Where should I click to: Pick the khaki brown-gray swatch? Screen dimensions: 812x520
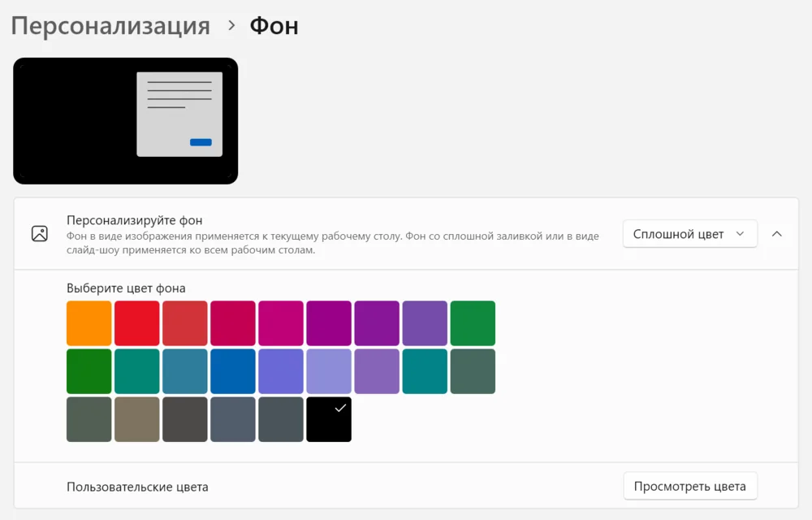click(136, 419)
